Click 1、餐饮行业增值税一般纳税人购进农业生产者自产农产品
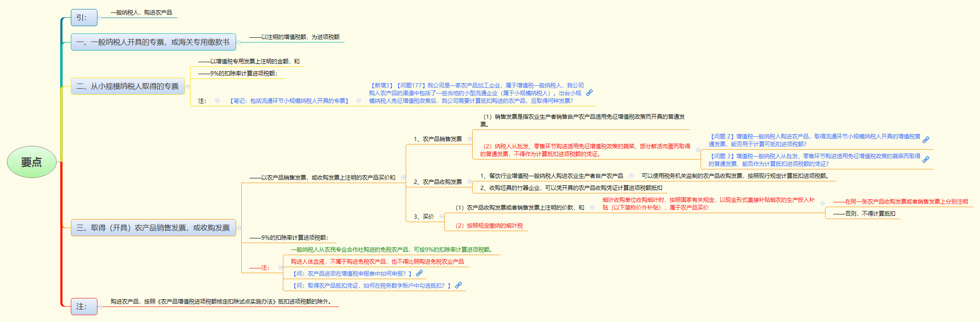The image size is (980, 322). point(552,176)
